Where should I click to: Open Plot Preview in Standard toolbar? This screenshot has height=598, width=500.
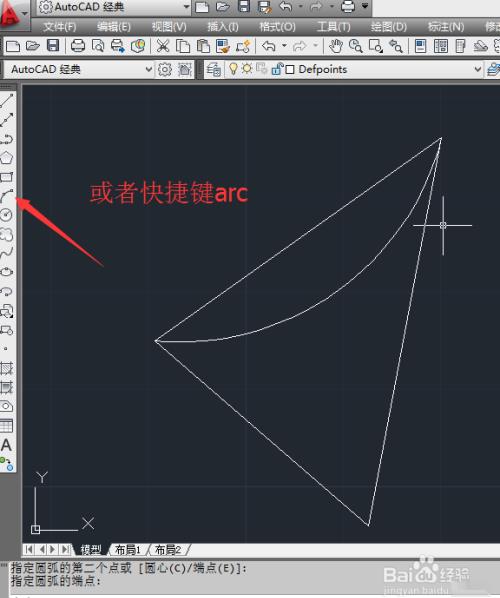point(98,46)
